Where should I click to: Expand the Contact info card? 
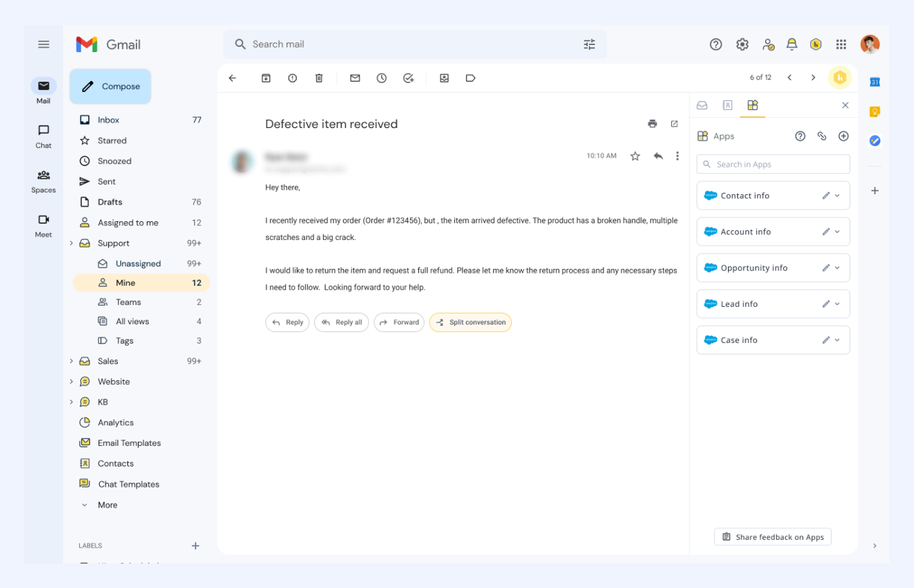837,196
